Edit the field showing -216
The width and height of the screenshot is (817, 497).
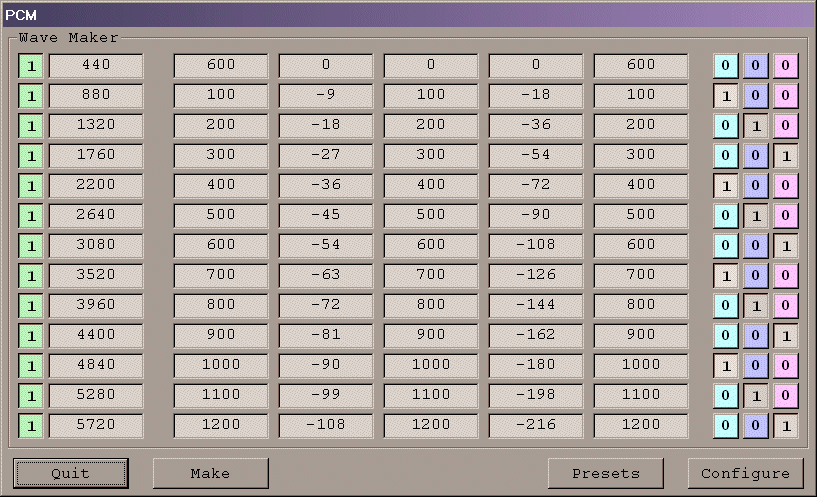point(535,426)
